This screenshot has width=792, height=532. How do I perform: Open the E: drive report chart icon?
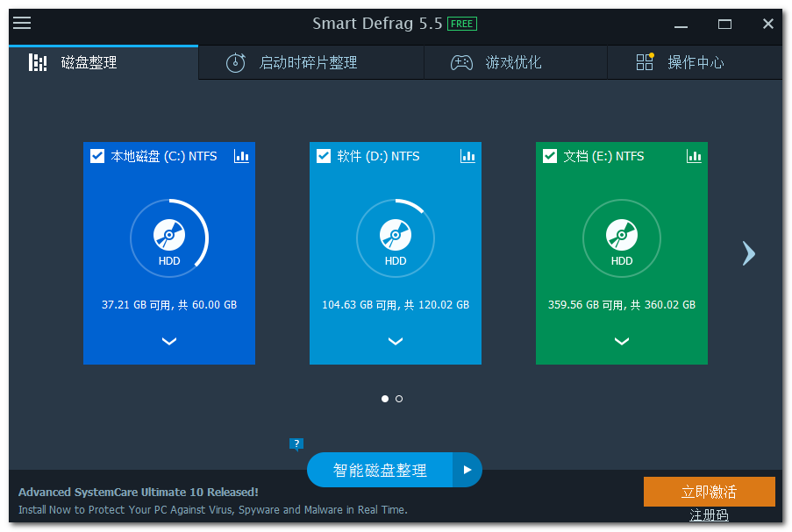point(694,156)
